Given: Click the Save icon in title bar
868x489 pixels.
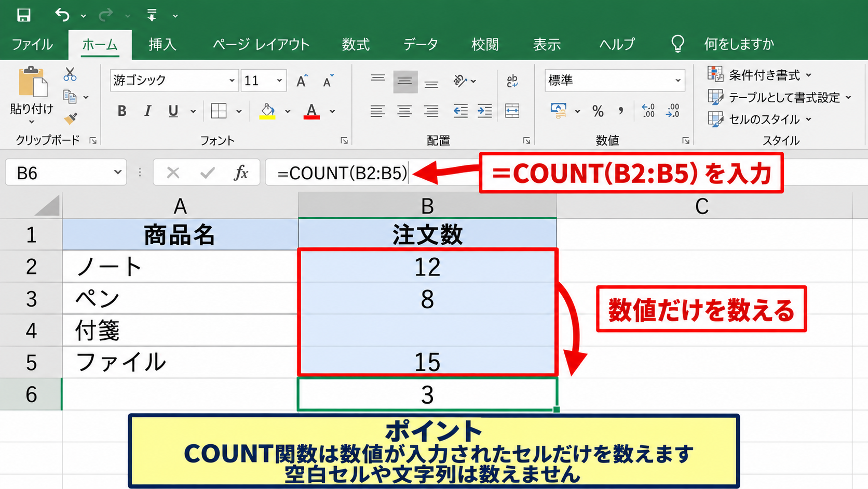Looking at the screenshot, I should point(23,15).
